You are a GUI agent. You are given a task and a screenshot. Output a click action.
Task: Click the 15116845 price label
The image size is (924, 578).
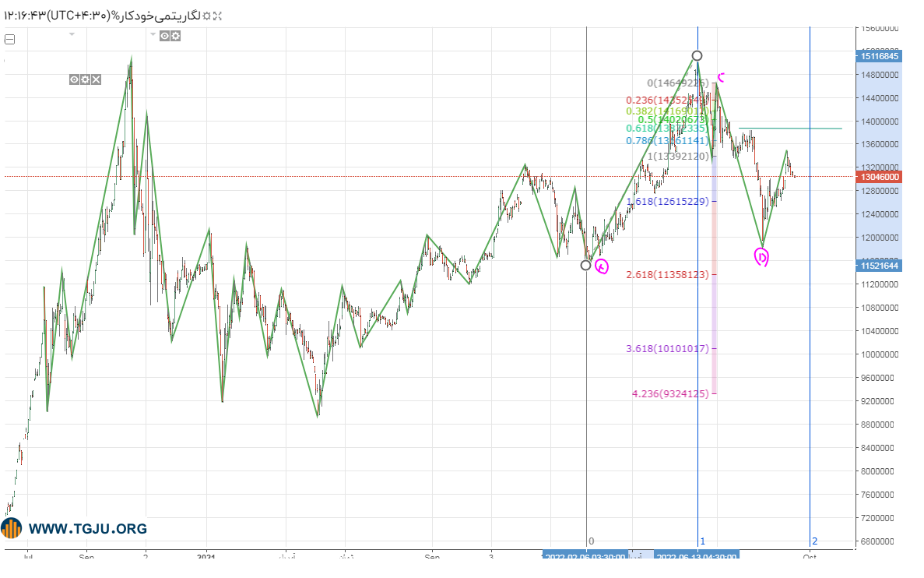(879, 56)
